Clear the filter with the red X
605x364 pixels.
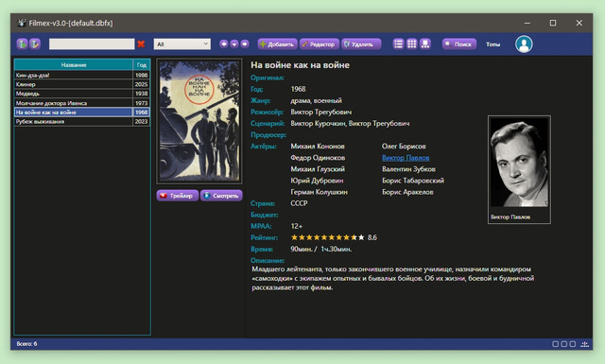pyautogui.click(x=141, y=44)
